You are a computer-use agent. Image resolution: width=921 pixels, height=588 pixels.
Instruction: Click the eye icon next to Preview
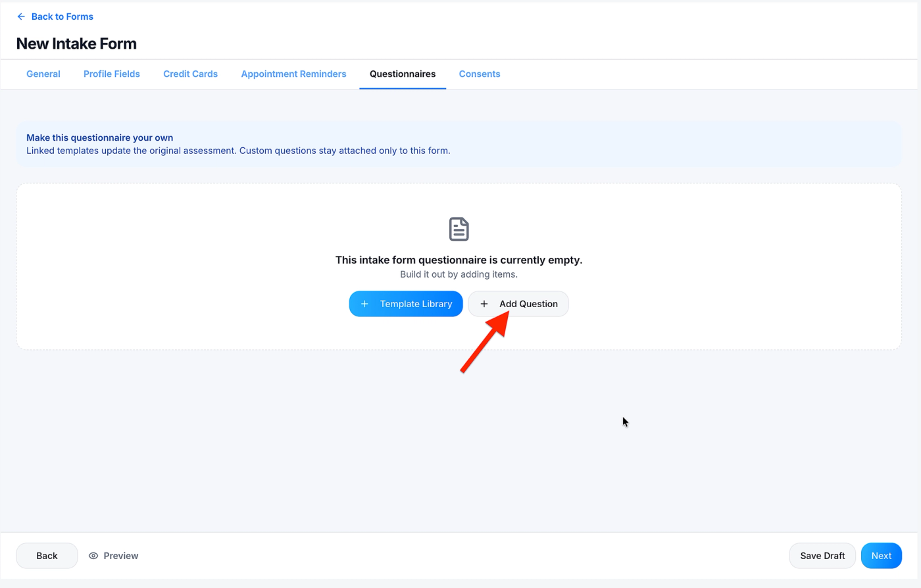coord(93,556)
